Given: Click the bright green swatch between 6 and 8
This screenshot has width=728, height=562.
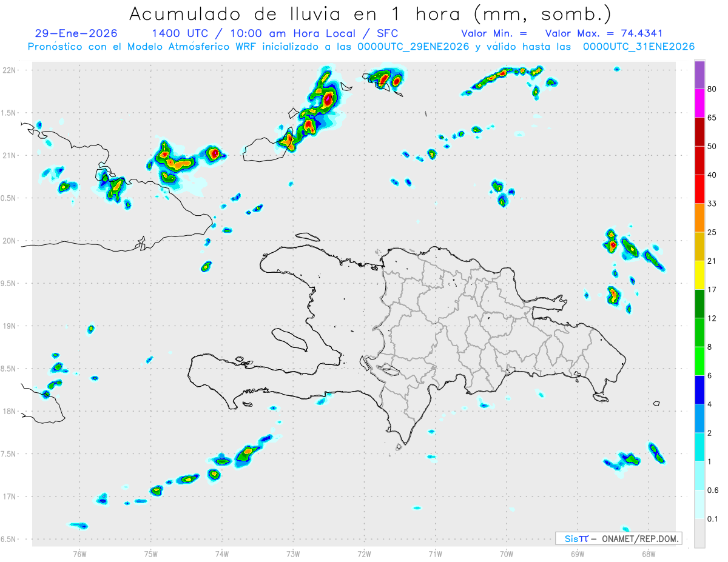Looking at the screenshot, I should tap(699, 361).
